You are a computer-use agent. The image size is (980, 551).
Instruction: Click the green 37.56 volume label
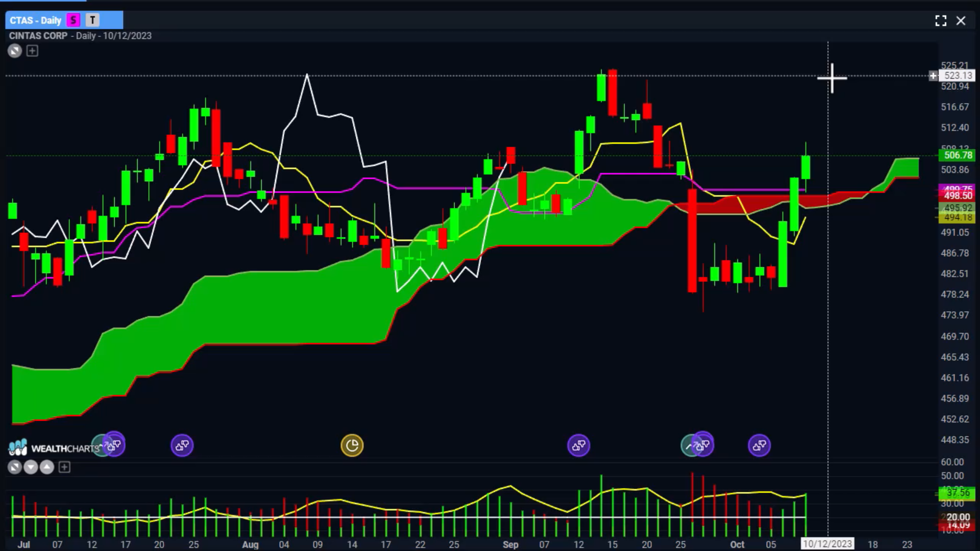tap(958, 493)
